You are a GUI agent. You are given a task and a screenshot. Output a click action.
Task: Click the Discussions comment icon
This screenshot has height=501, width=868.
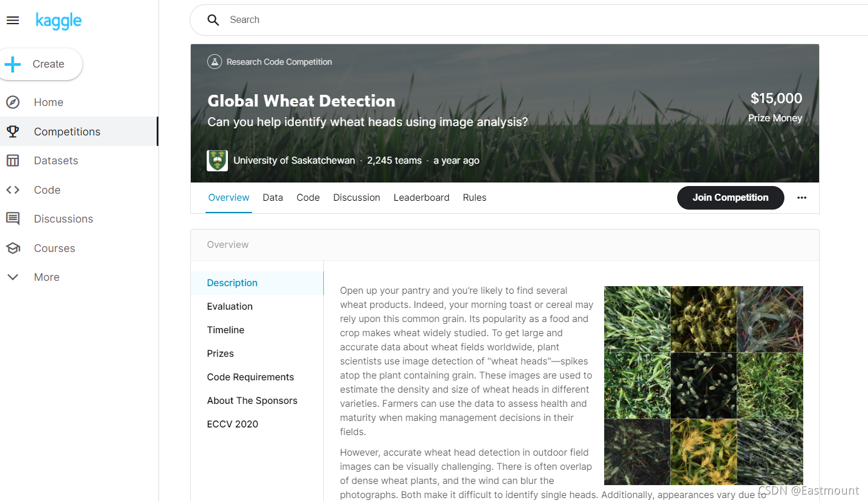coord(13,219)
